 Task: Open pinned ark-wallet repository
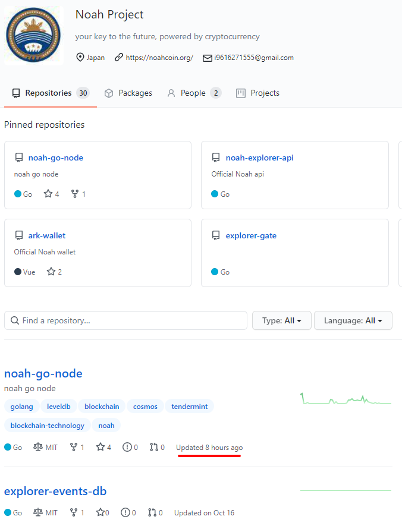tap(47, 235)
